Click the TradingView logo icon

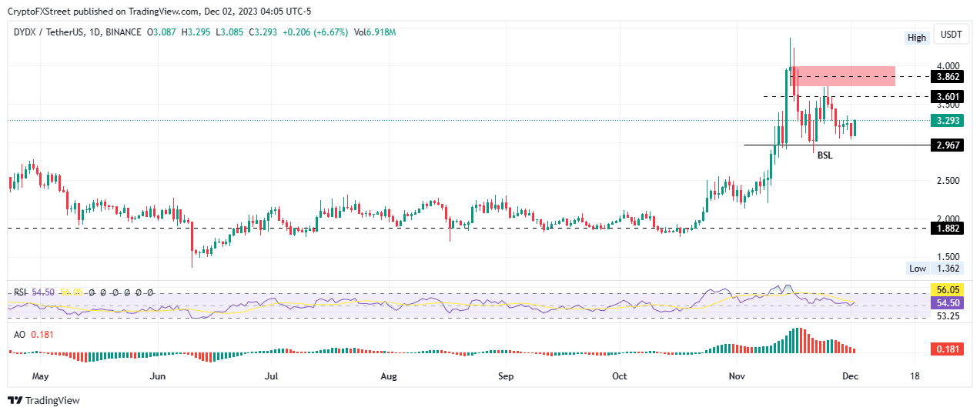tap(15, 400)
